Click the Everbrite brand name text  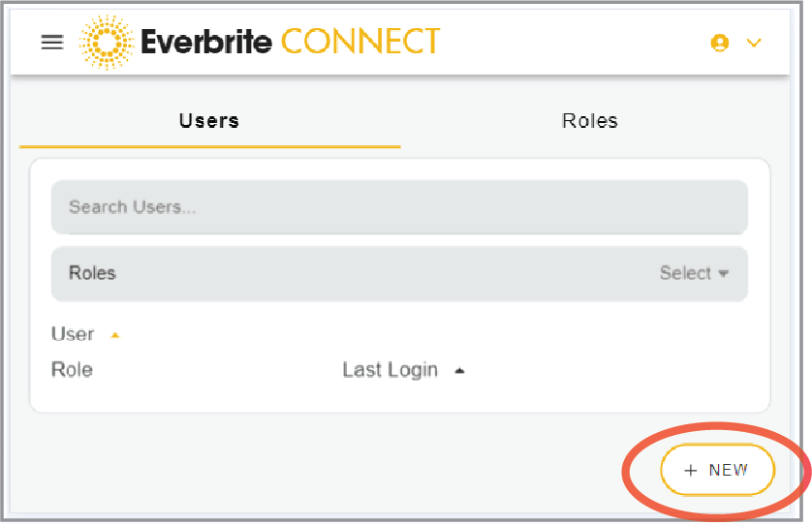(x=204, y=42)
